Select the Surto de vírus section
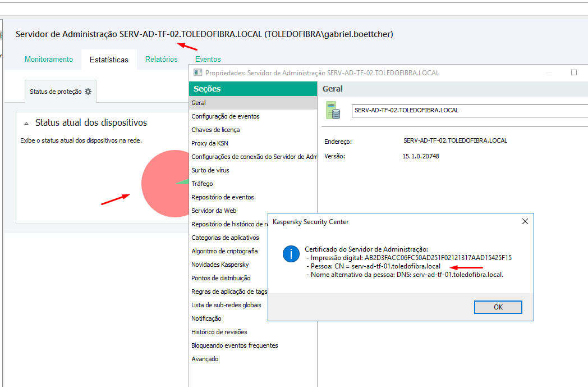Viewport: 588px width, 387px height. pos(253,170)
